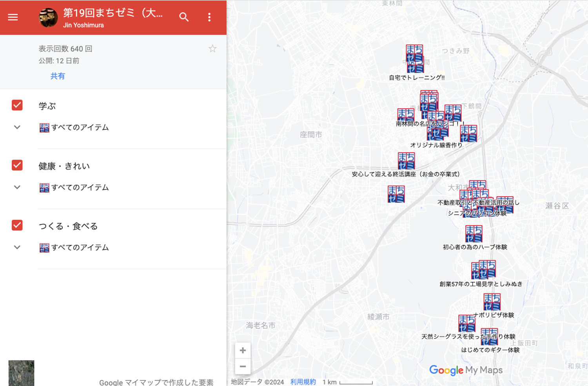This screenshot has width=588, height=386.
Task: Click the シニアのパソコン体験 marker label
Action: click(x=477, y=213)
